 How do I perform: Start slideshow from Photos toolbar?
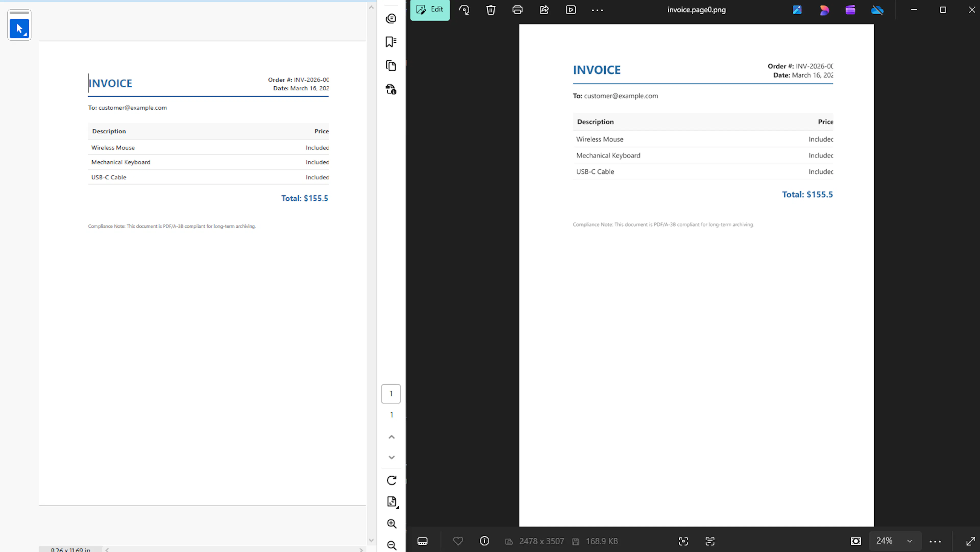pyautogui.click(x=571, y=10)
